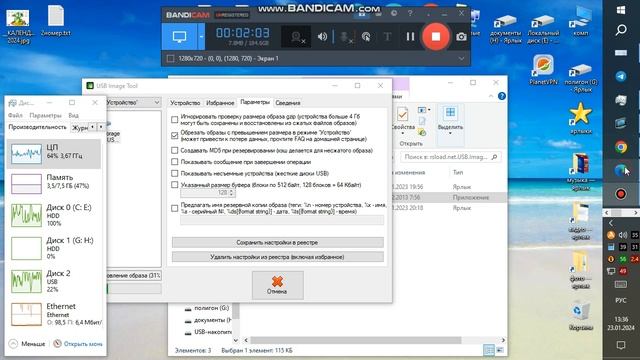Expand hidden system tray icons chevron

pos(611,223)
